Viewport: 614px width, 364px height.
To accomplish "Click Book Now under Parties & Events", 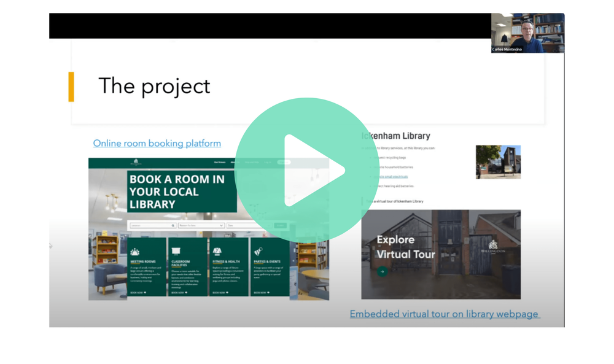I will click(x=261, y=293).
